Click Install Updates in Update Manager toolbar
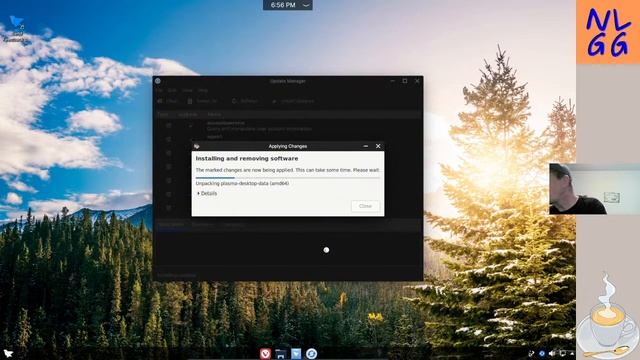The image size is (640, 360). point(293,101)
